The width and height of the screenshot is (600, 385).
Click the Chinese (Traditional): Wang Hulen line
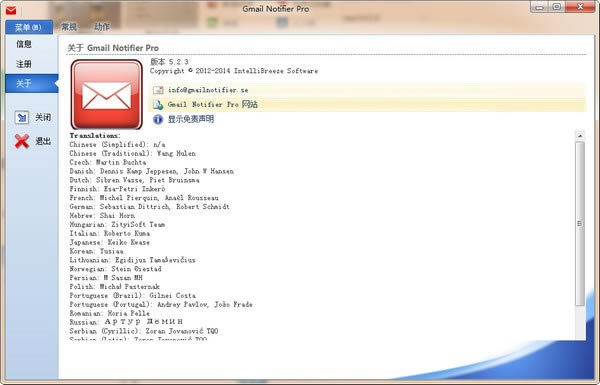132,153
